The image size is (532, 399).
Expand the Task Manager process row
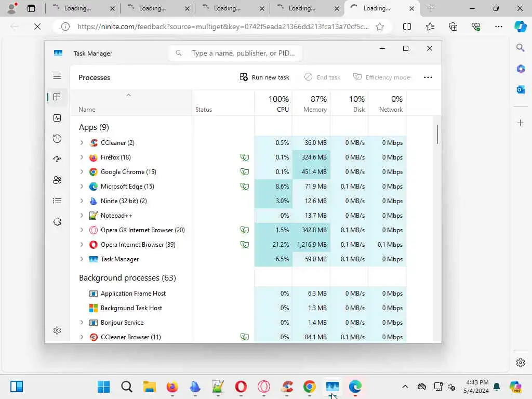click(82, 259)
